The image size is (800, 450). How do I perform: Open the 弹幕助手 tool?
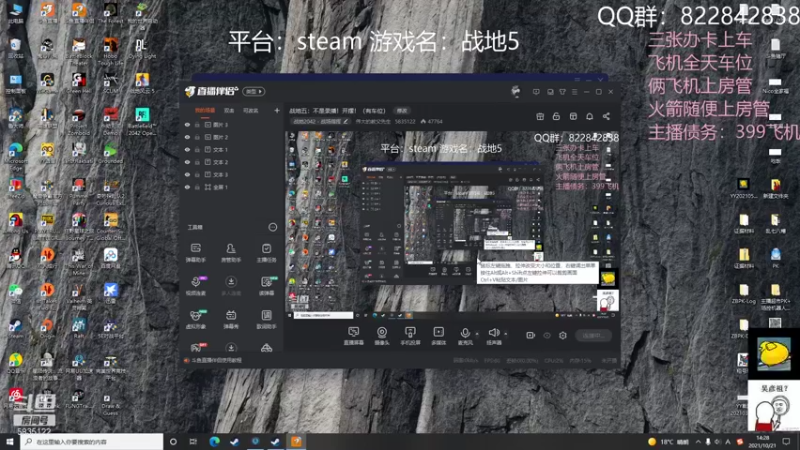tap(195, 253)
